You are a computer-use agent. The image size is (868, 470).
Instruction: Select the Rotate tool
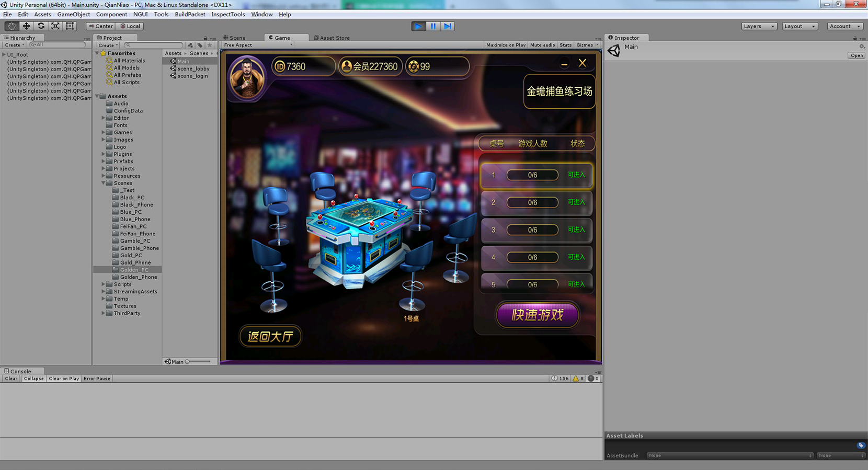[41, 26]
